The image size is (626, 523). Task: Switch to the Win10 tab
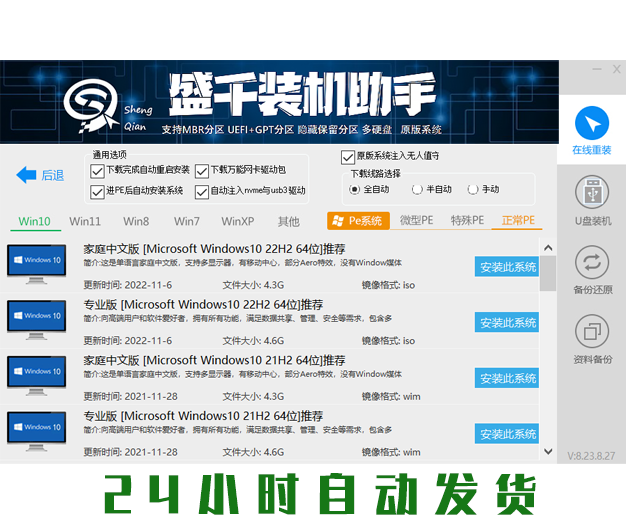pyautogui.click(x=35, y=221)
